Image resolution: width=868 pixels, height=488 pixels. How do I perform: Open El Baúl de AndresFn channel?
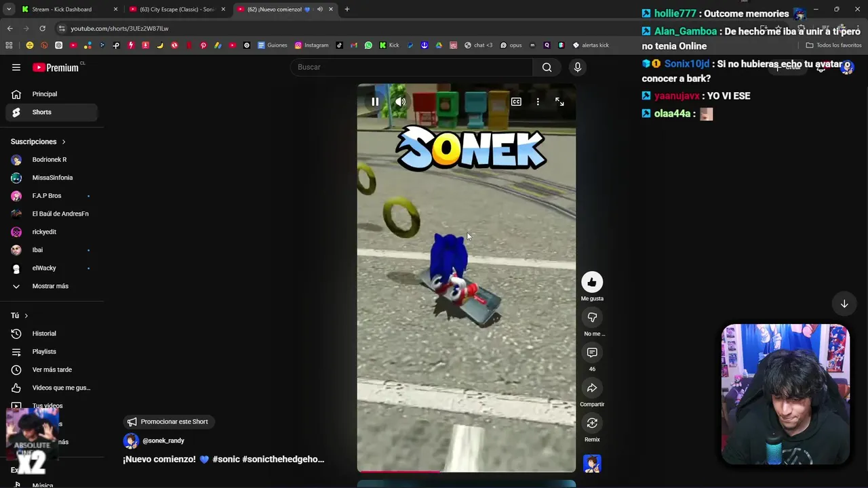(52, 213)
